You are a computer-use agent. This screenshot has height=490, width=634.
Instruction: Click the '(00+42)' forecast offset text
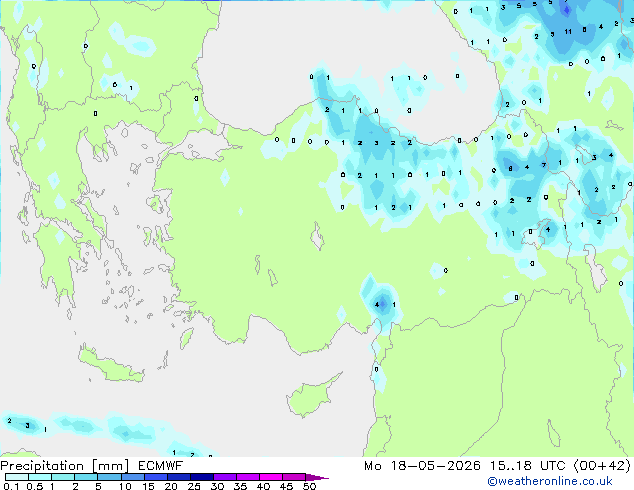click(x=602, y=466)
